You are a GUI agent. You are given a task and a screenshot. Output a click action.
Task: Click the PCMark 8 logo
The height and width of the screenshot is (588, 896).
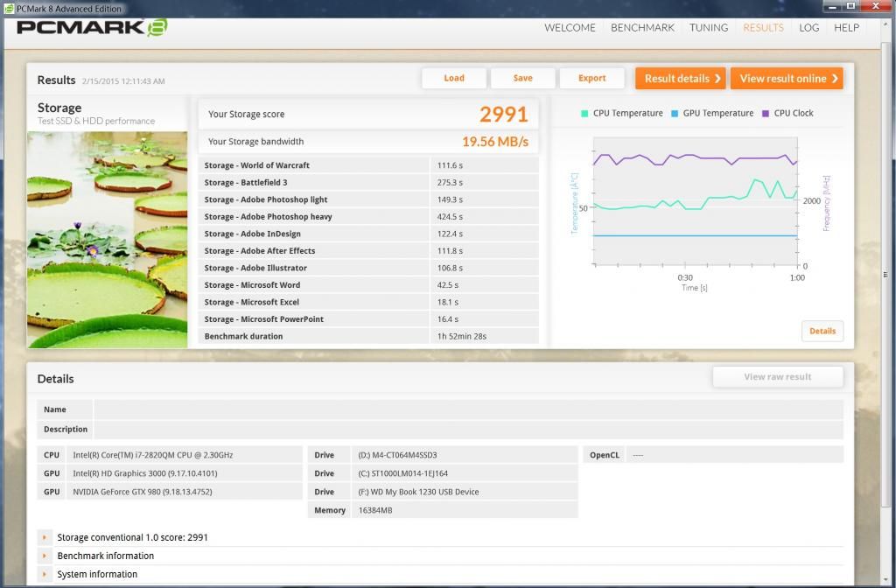click(x=92, y=27)
